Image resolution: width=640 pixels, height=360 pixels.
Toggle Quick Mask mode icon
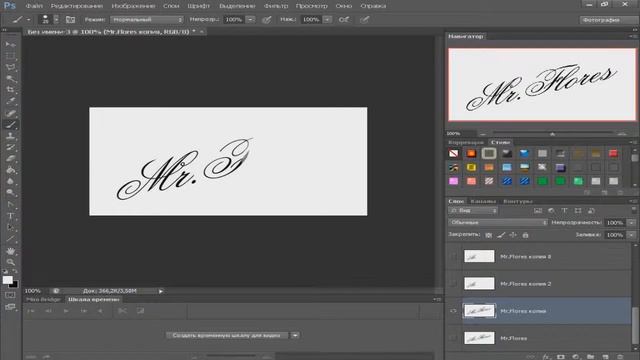11,295
